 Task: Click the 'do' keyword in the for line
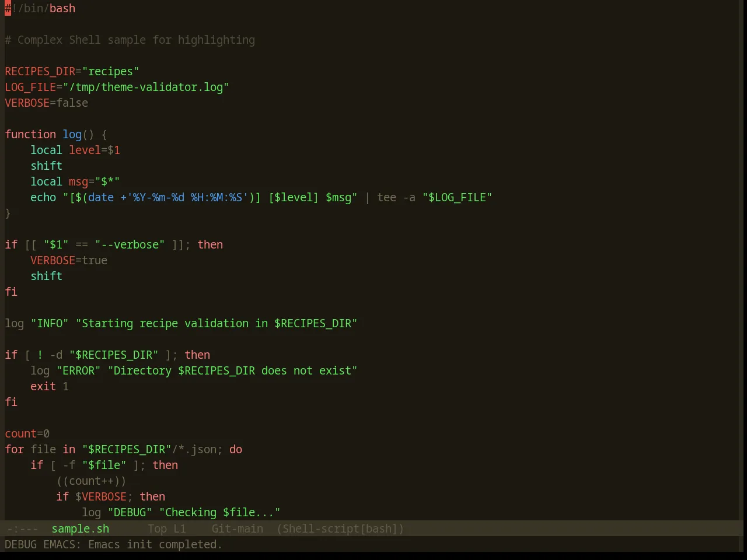click(x=236, y=449)
